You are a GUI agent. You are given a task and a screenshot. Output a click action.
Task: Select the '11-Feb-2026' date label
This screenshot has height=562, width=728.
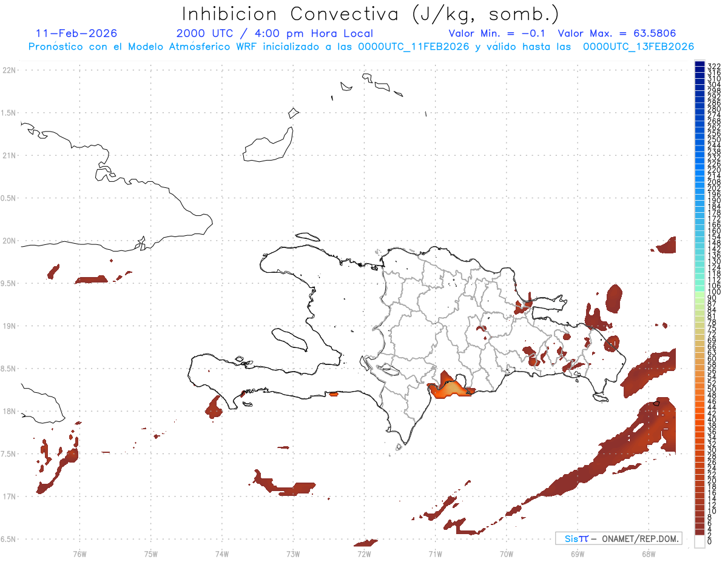pyautogui.click(x=76, y=33)
